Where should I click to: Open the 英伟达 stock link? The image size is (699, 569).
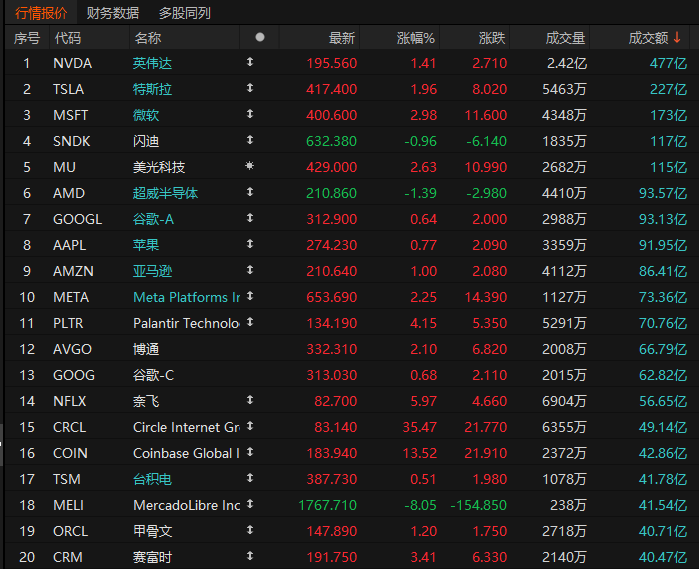coord(152,63)
